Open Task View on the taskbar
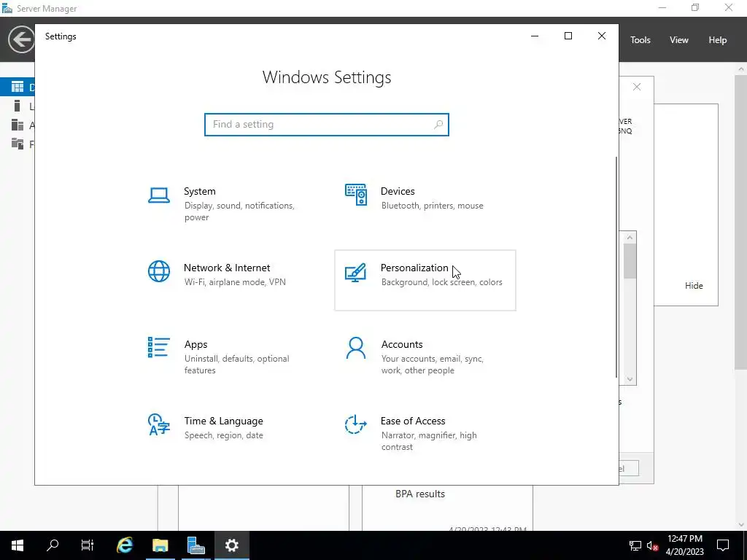Image resolution: width=747 pixels, height=560 pixels. (x=88, y=545)
